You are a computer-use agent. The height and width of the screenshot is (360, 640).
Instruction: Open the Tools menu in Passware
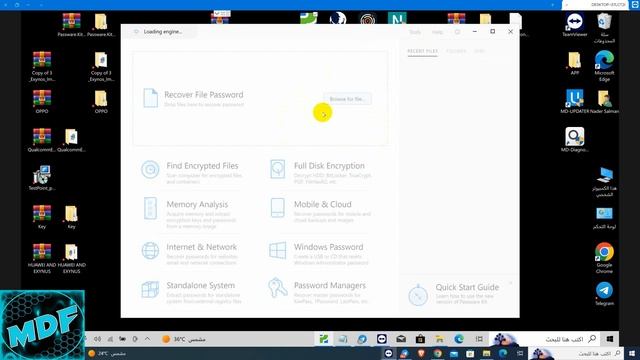tap(415, 32)
